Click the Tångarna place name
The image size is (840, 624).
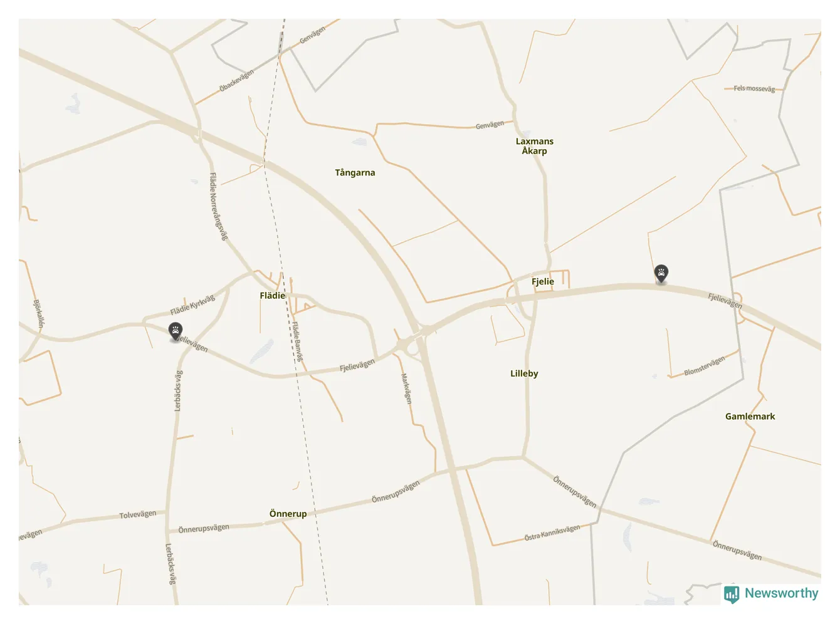[355, 173]
